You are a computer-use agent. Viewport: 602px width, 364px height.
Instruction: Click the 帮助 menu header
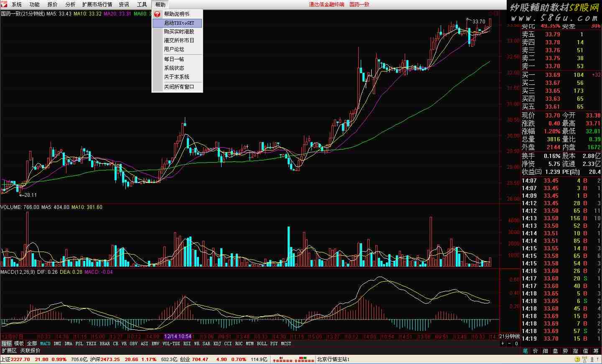(x=160, y=4)
